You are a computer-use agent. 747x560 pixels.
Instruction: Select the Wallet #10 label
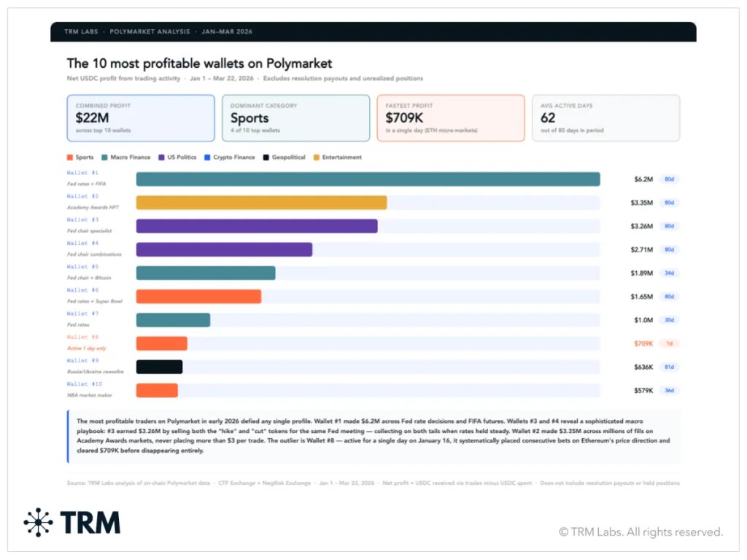click(84, 384)
